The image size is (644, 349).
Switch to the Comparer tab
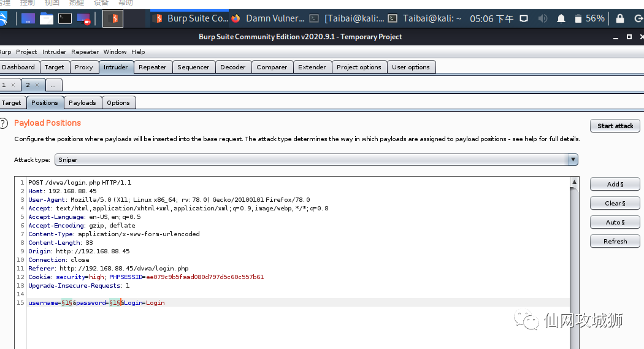[x=272, y=67]
